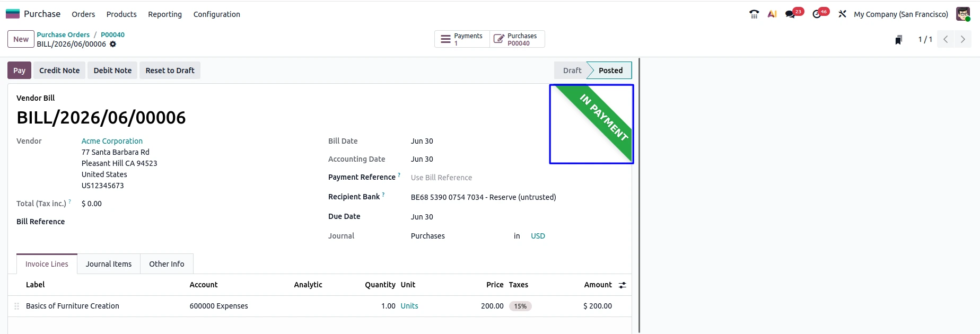Create a New record
The height and width of the screenshot is (334, 980).
(21, 39)
